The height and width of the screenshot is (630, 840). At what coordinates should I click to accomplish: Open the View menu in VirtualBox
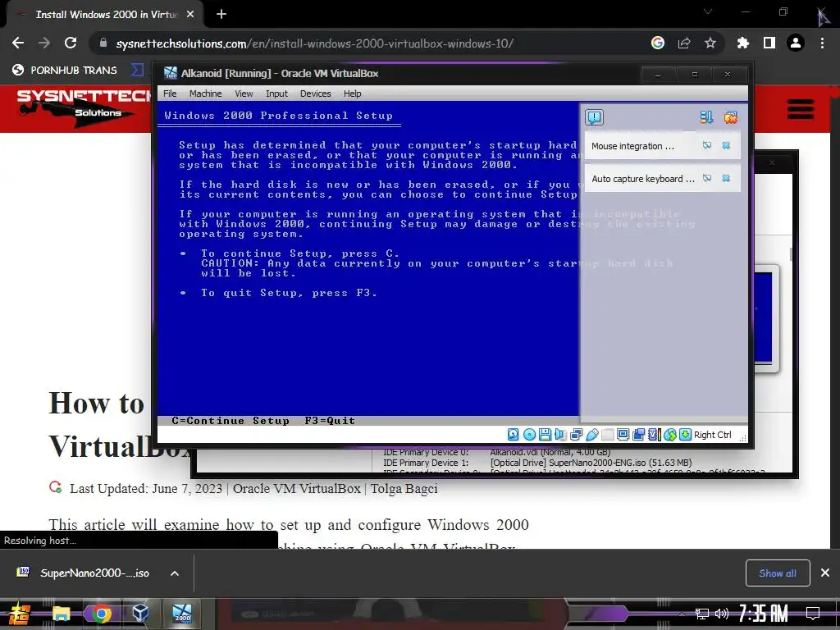(244, 94)
